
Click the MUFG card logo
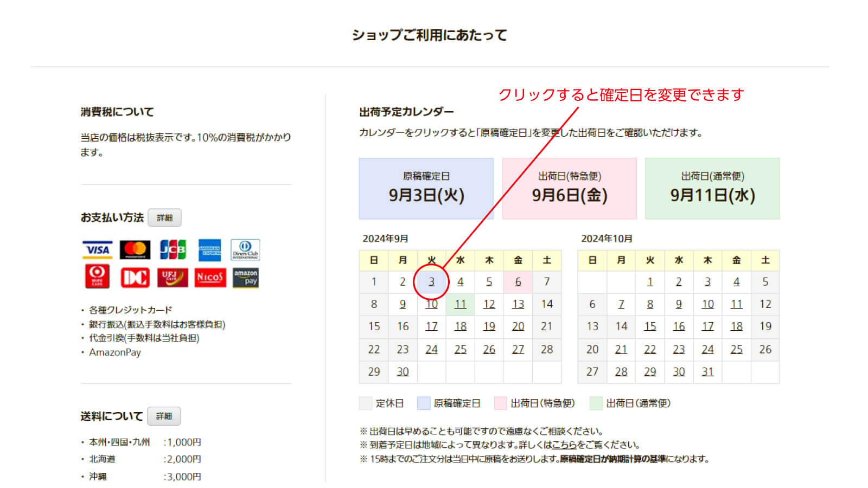click(x=97, y=277)
